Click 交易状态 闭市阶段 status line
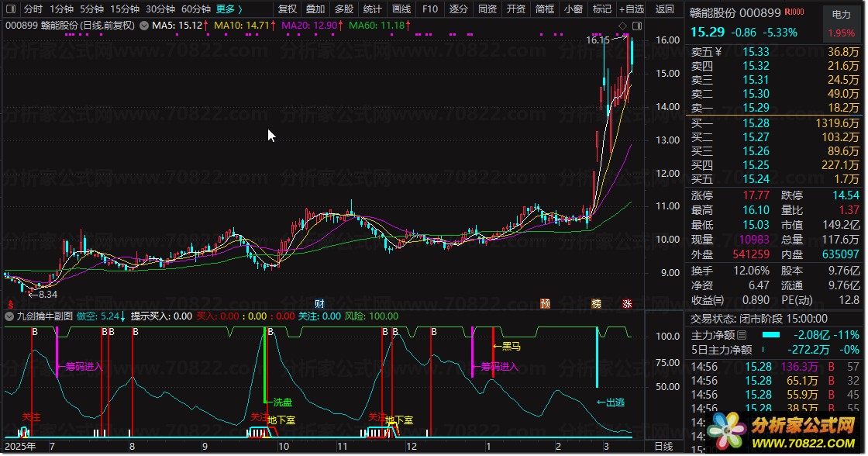868x456 pixels. [x=759, y=319]
